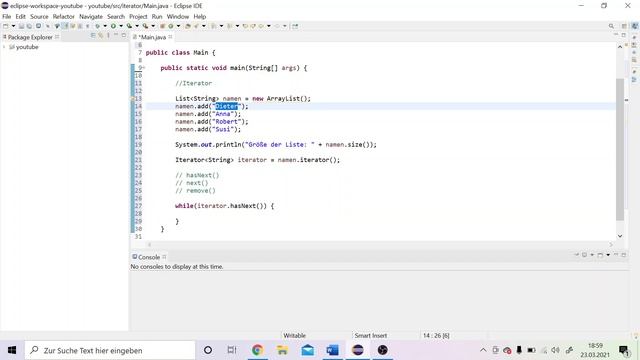Click the External Tools run icon
This screenshot has width=640, height=360.
(x=145, y=26)
